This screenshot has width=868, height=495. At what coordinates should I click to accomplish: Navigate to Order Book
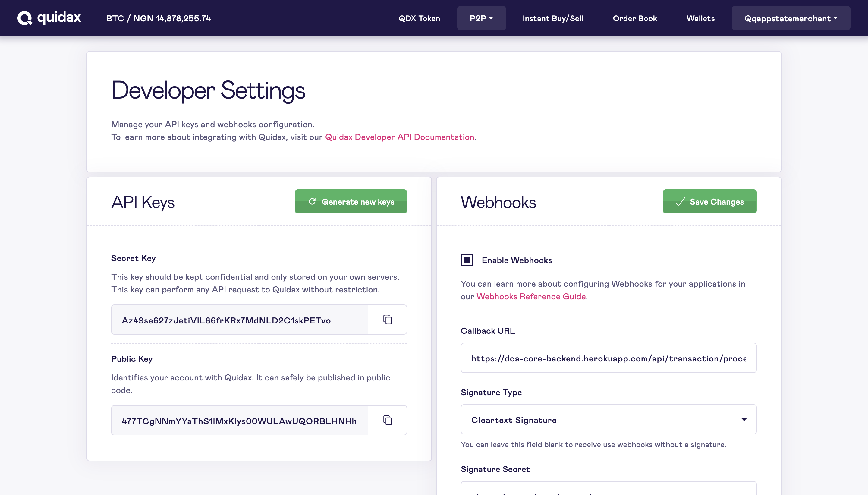click(x=634, y=18)
